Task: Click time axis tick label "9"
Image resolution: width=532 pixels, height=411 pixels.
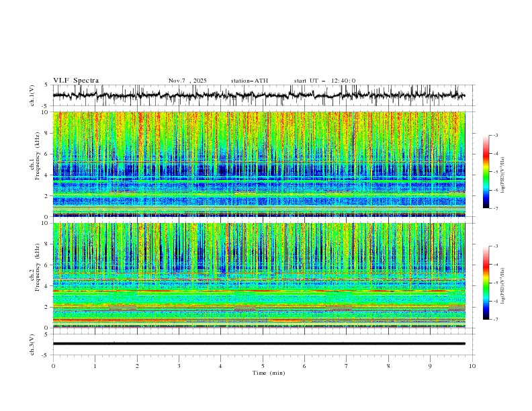Action: pos(430,366)
